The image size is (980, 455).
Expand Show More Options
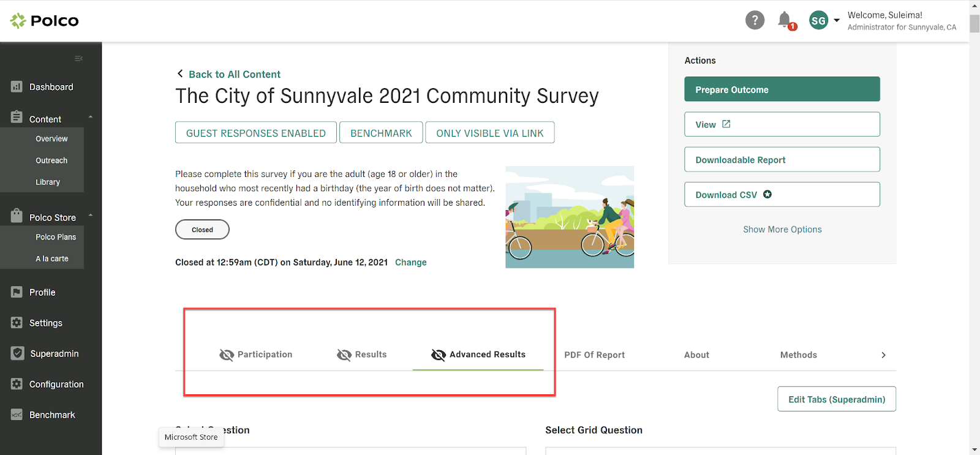[782, 229]
